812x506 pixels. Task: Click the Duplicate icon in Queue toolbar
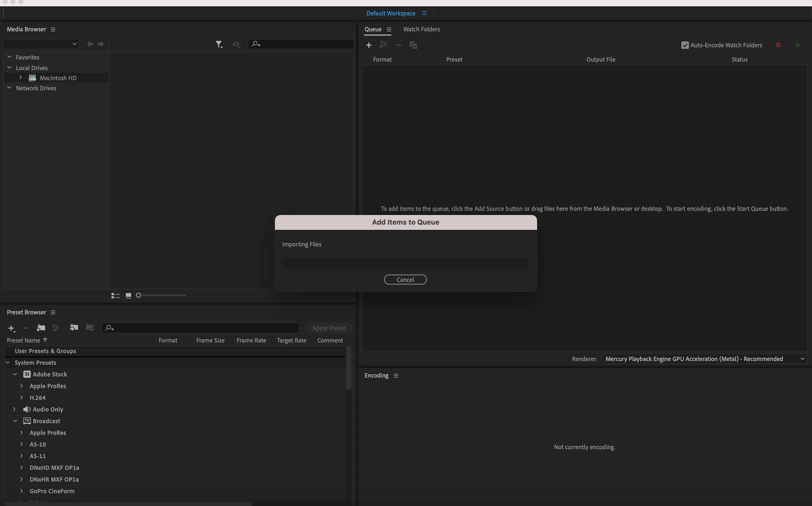(413, 45)
